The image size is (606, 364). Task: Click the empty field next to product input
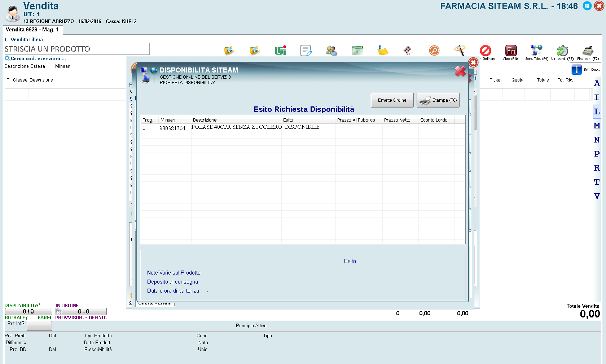(x=128, y=49)
